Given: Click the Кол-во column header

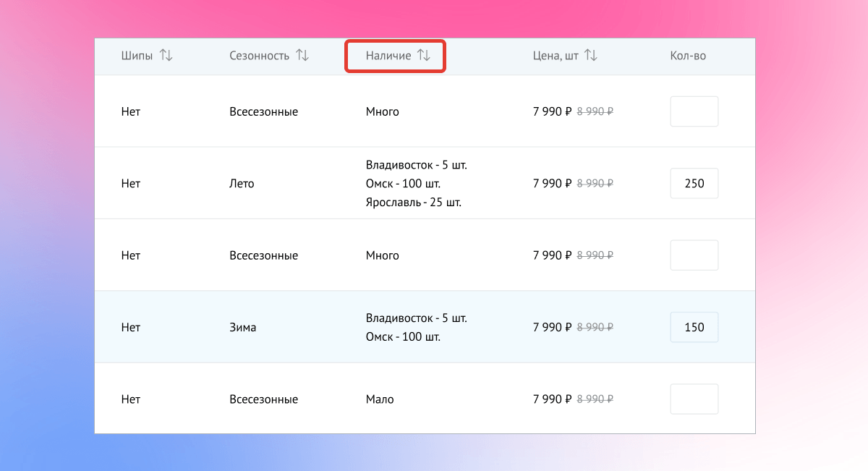Looking at the screenshot, I should [x=688, y=56].
